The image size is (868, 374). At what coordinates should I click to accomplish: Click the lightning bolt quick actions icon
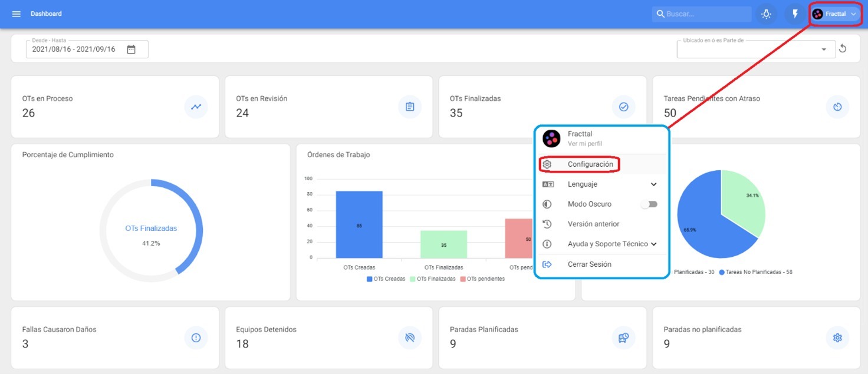coord(795,14)
